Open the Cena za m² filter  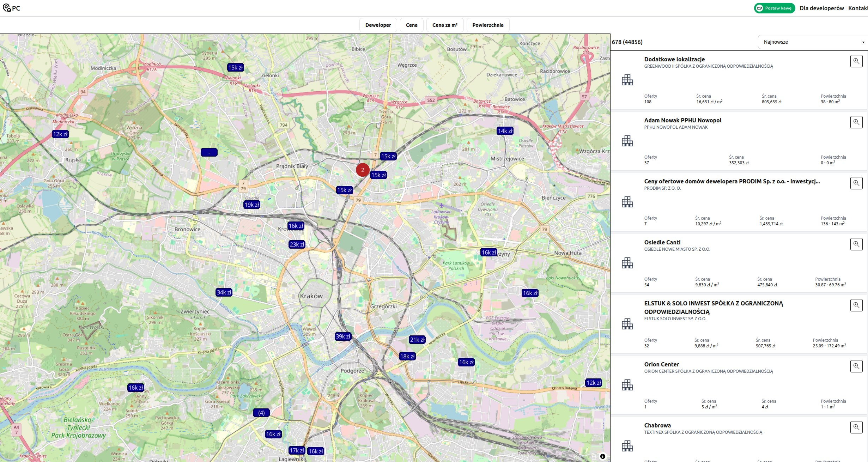pos(445,25)
